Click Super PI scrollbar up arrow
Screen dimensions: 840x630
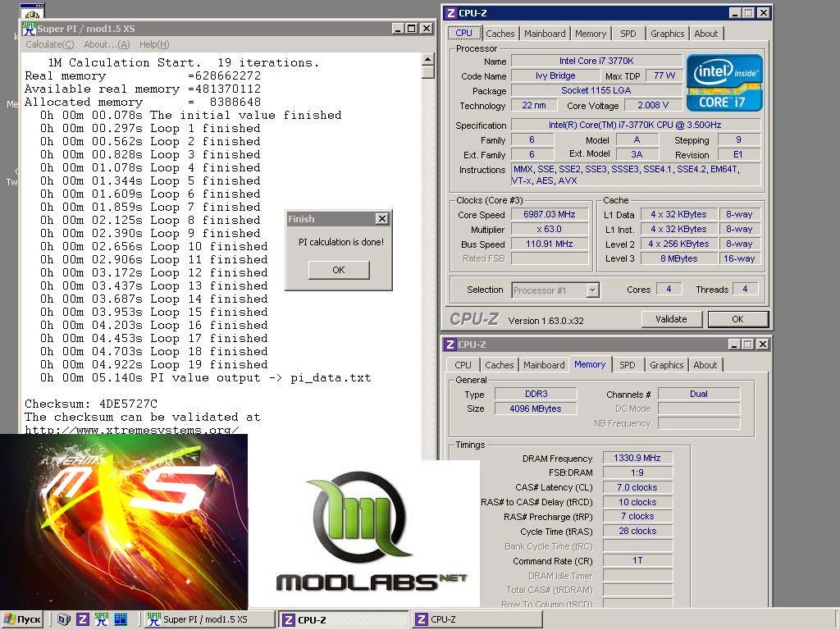[x=428, y=58]
